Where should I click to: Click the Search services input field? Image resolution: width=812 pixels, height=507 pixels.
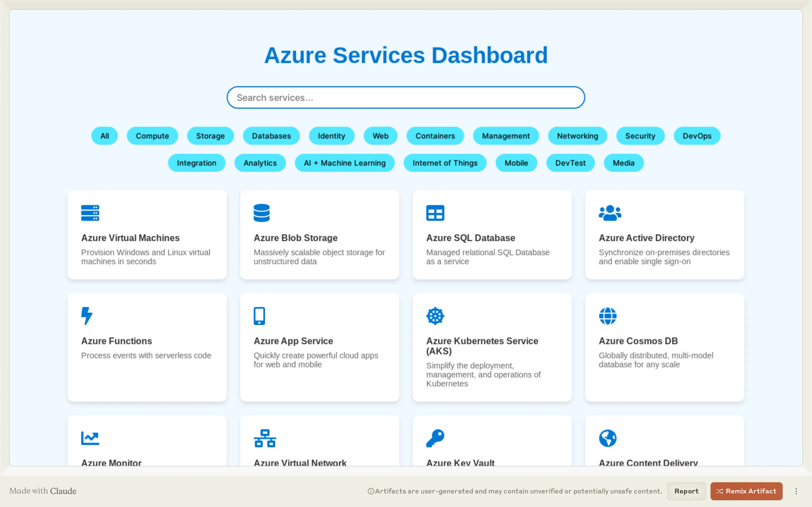click(x=405, y=97)
